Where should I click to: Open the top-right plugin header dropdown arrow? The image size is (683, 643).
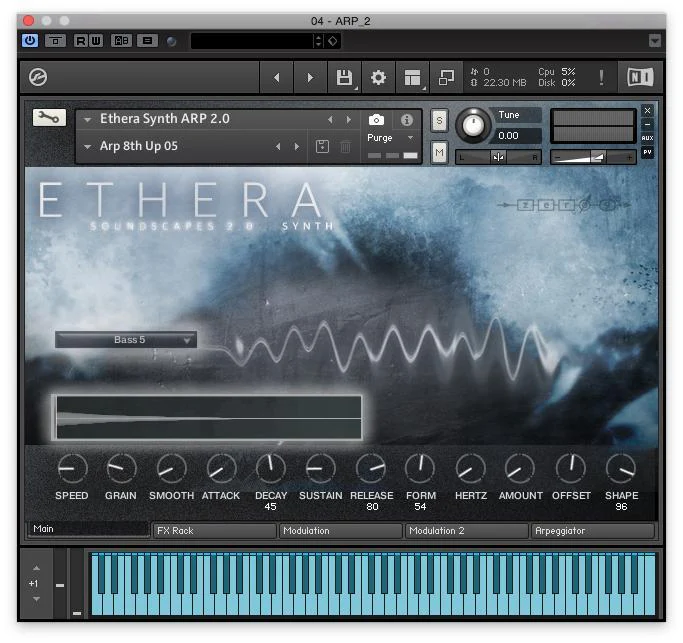(654, 41)
